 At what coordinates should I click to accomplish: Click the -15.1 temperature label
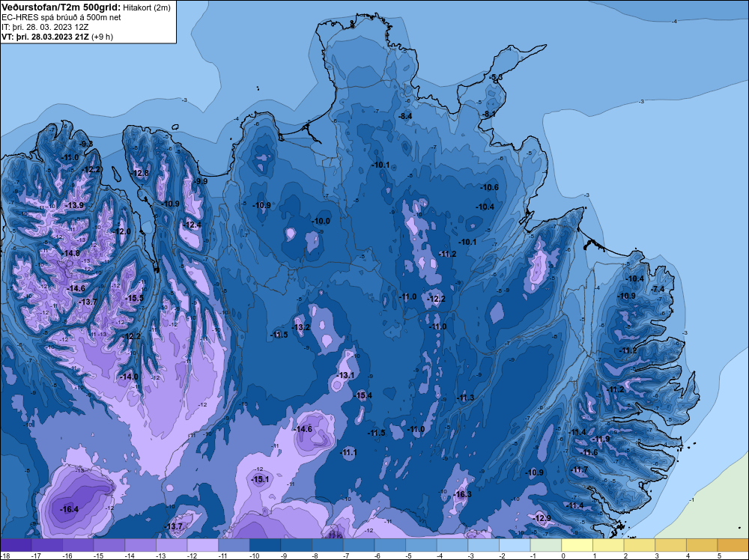click(x=260, y=479)
